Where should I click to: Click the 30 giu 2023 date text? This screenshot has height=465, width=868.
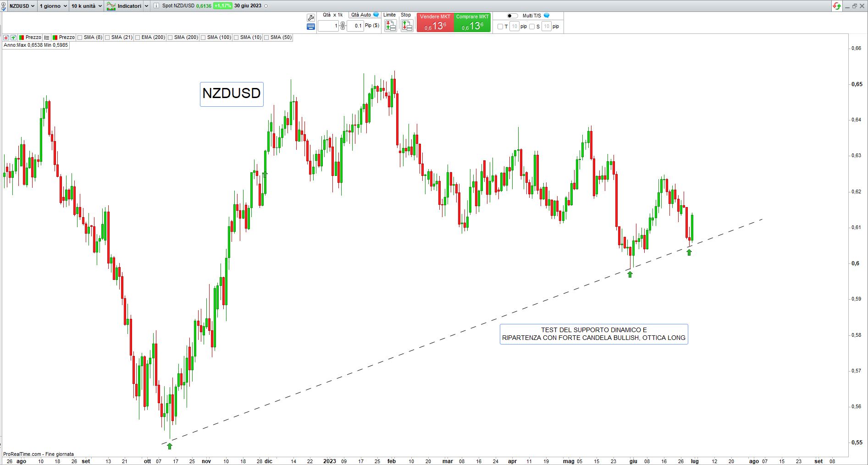click(x=248, y=6)
